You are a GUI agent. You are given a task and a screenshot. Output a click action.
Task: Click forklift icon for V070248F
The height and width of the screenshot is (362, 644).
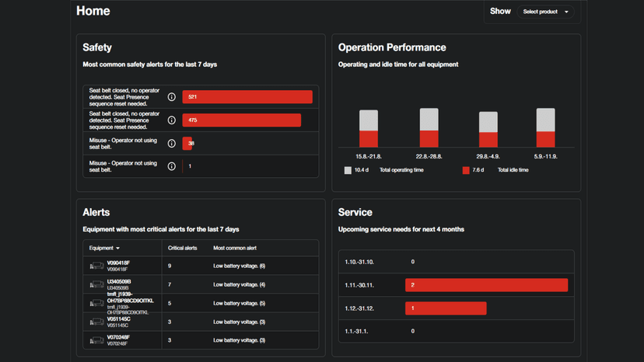point(96,340)
